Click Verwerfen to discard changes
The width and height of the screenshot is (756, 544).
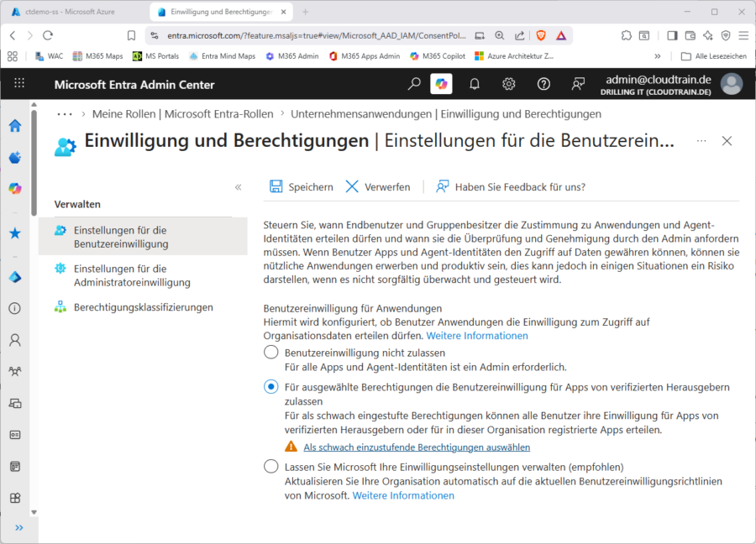click(x=378, y=187)
